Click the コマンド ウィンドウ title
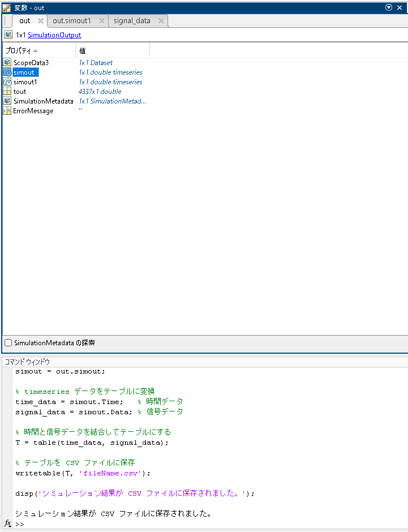 (x=28, y=362)
